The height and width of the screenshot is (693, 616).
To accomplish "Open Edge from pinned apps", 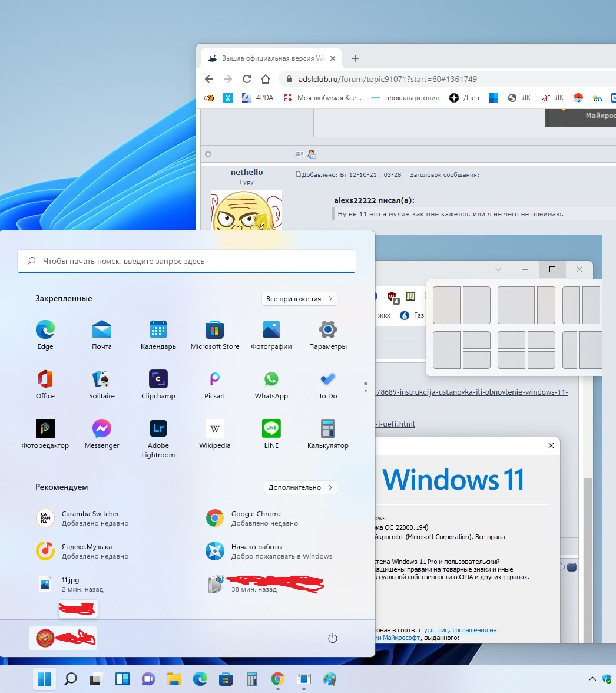I will pos(45,335).
